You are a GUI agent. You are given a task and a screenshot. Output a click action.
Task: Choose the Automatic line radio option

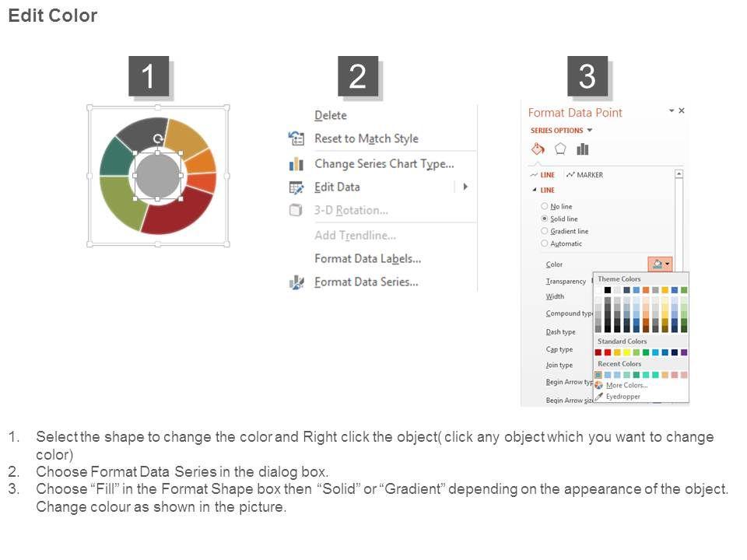pos(545,243)
